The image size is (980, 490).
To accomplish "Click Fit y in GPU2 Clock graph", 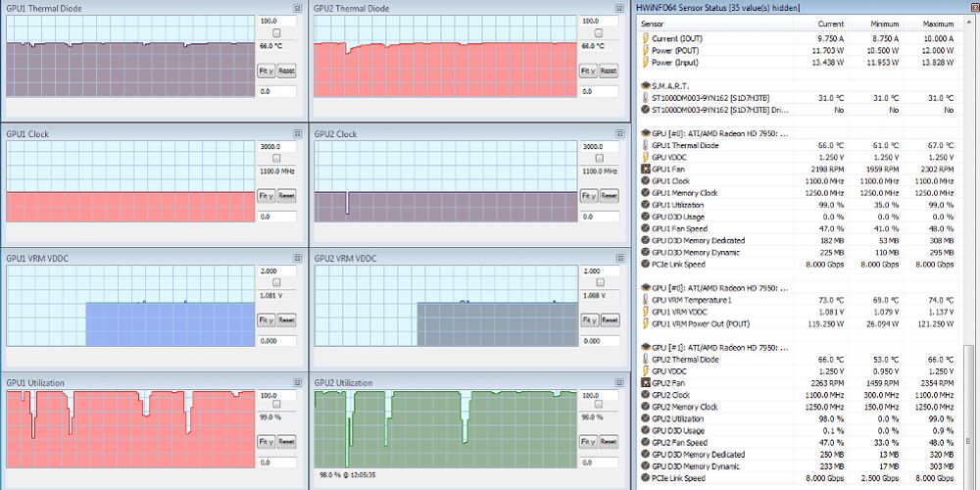I will pos(588,196).
